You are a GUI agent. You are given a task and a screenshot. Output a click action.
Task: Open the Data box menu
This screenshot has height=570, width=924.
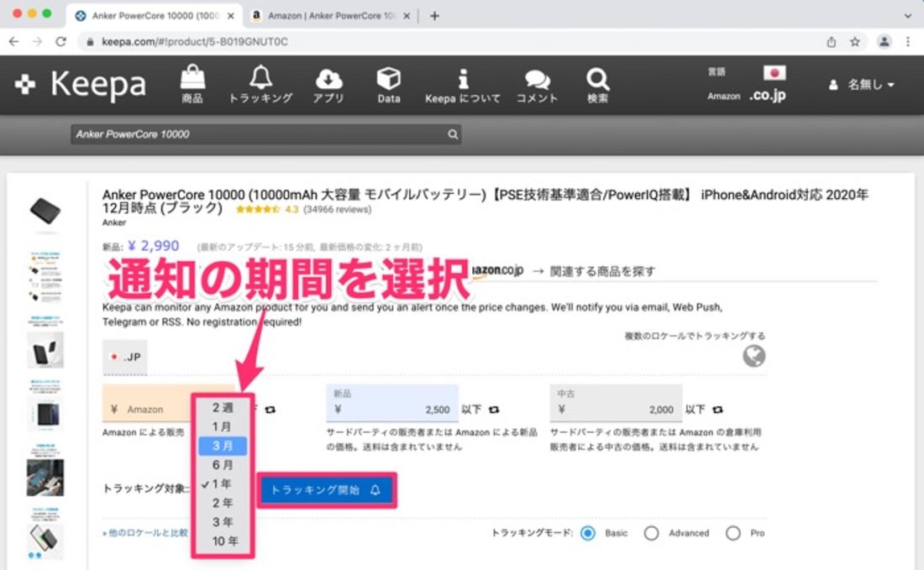click(x=389, y=84)
